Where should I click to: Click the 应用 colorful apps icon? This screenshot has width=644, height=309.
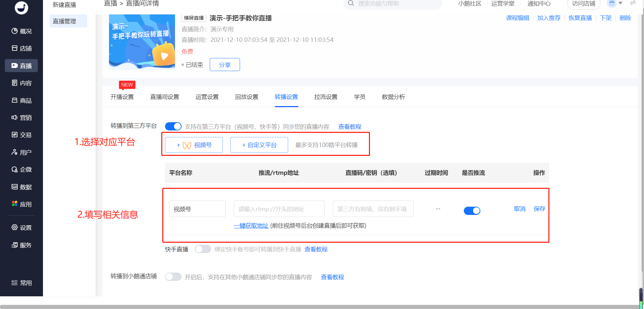click(14, 204)
